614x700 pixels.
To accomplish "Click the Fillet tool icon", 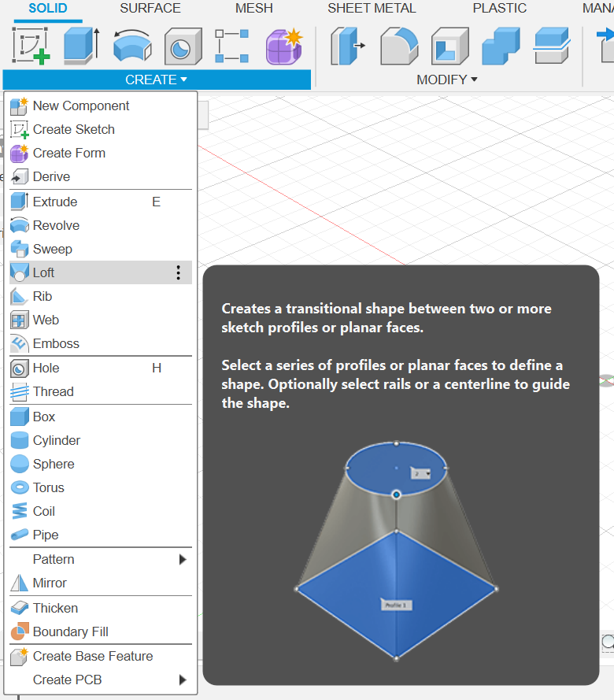I will click(399, 46).
